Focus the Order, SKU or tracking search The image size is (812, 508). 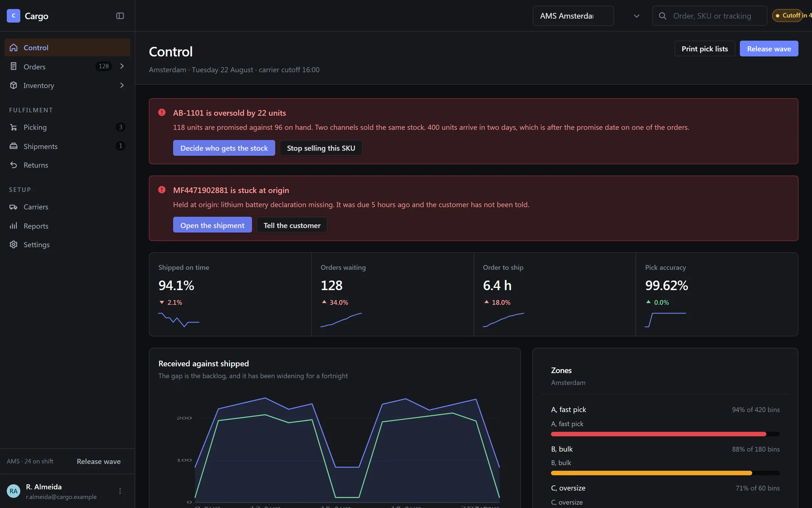[710, 16]
